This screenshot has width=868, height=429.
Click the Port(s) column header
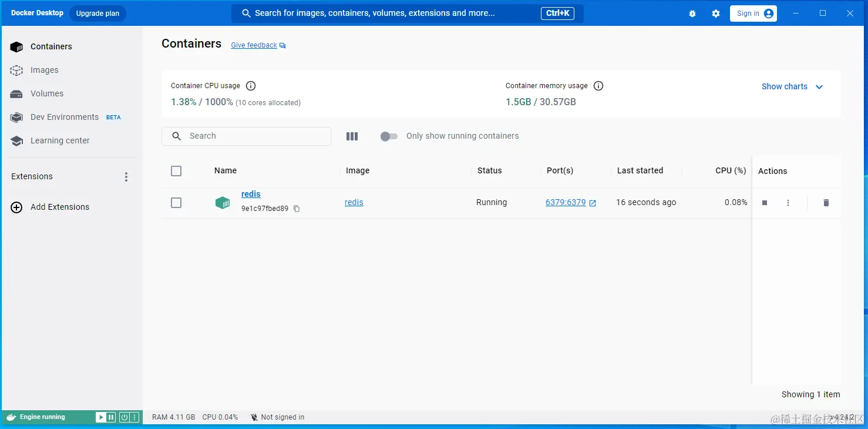tap(560, 170)
